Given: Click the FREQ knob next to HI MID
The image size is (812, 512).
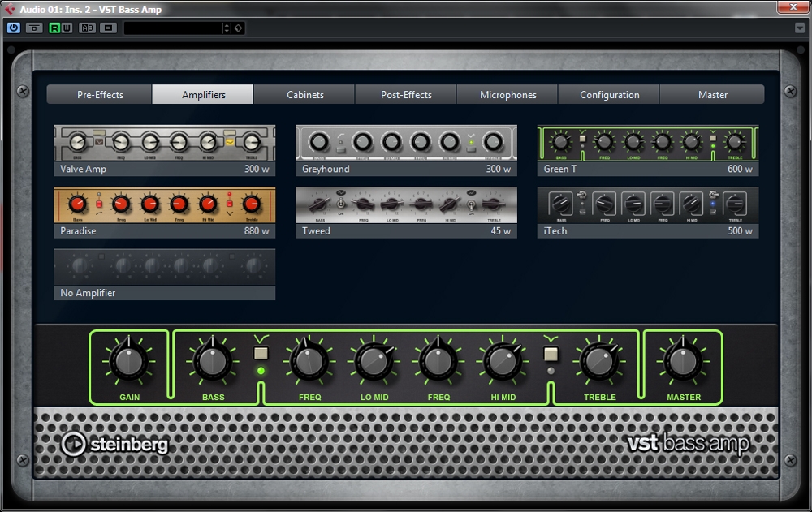Looking at the screenshot, I should point(438,361).
